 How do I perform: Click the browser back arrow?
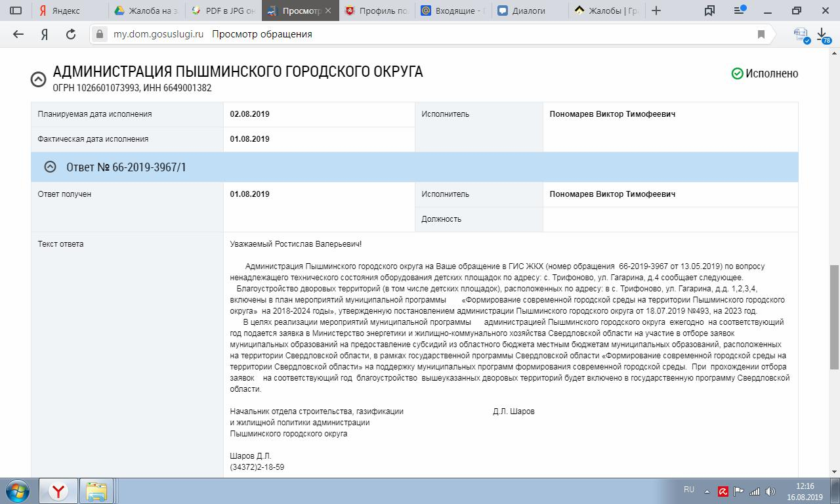click(18, 34)
